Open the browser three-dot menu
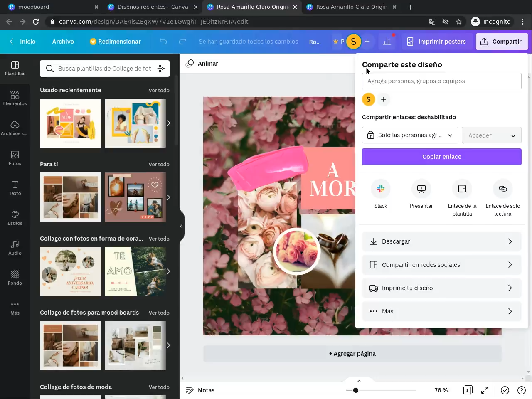 click(523, 22)
